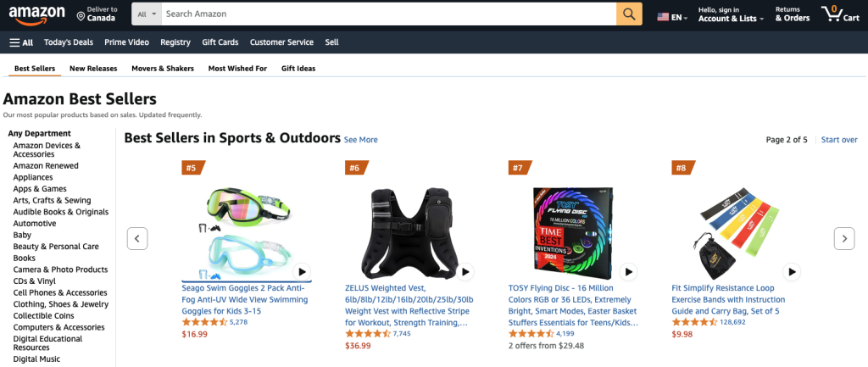Switch to Movers & Shakers tab
The height and width of the screenshot is (367, 868).
(163, 69)
